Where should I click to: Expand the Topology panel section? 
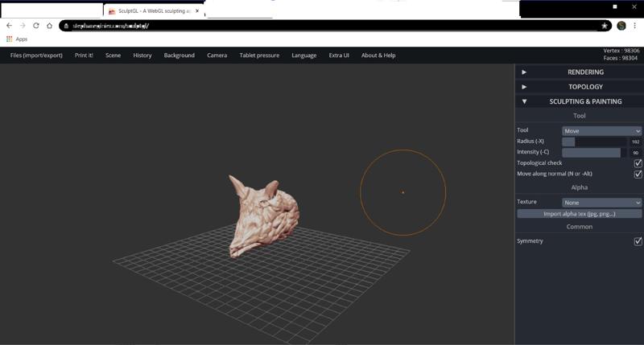point(579,87)
